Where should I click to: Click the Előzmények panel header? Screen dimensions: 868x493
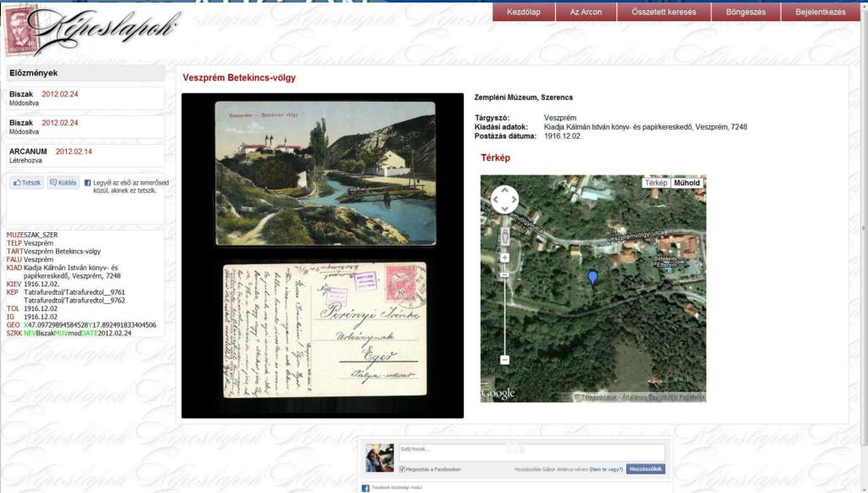[86, 73]
